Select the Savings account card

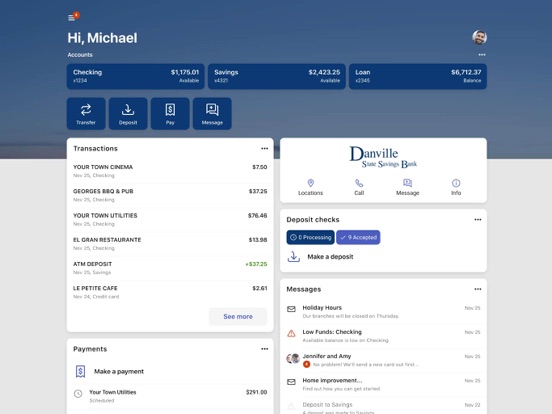coord(277,76)
